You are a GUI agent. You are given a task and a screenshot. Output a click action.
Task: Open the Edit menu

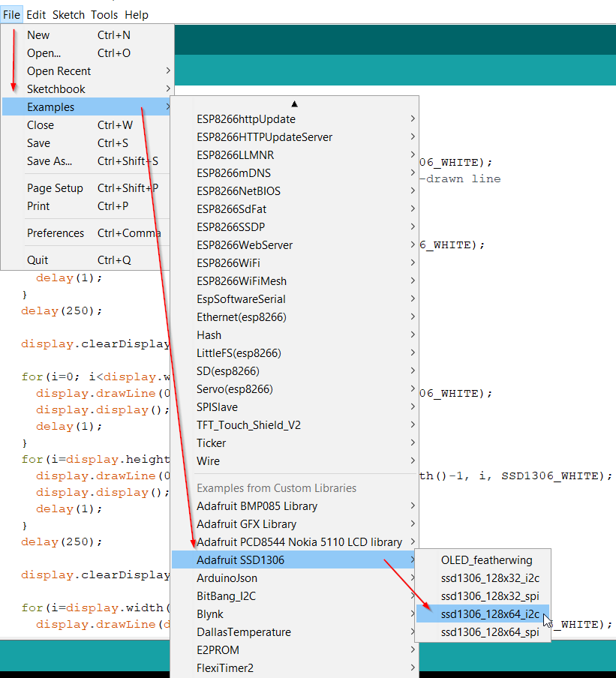click(35, 14)
